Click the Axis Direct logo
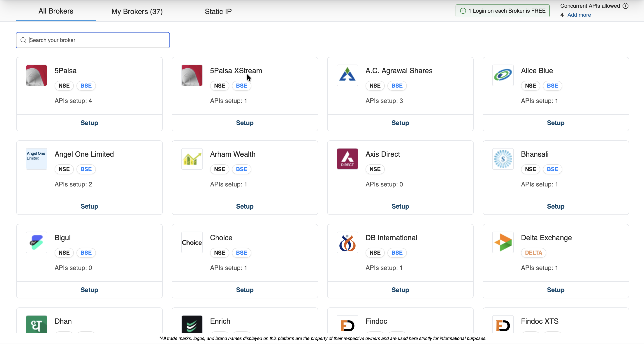 pos(347,159)
